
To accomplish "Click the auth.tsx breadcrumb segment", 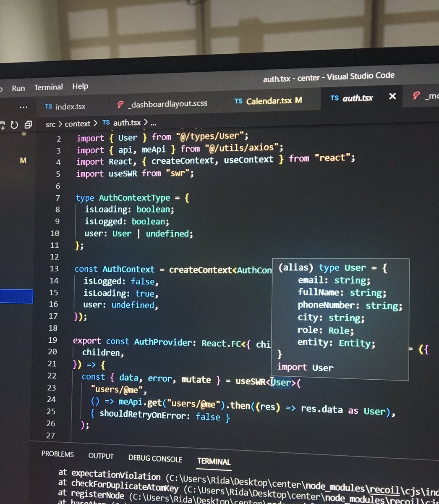I will point(127,123).
